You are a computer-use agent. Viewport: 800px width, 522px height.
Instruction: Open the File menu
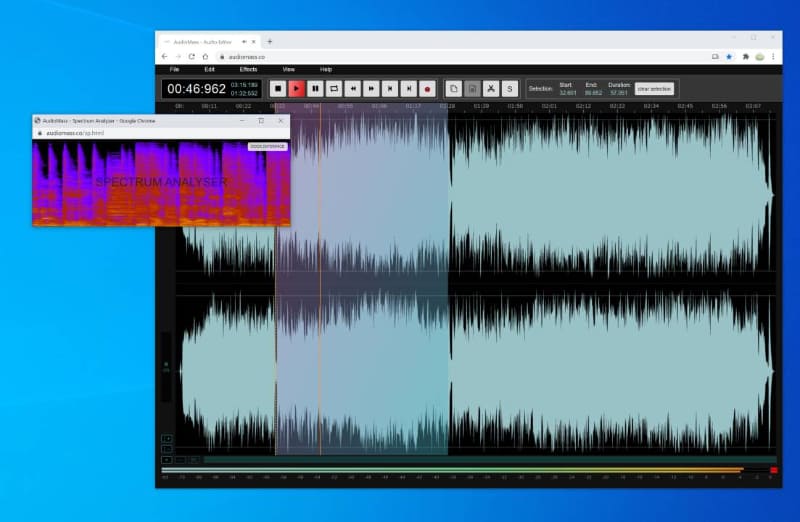pos(174,69)
